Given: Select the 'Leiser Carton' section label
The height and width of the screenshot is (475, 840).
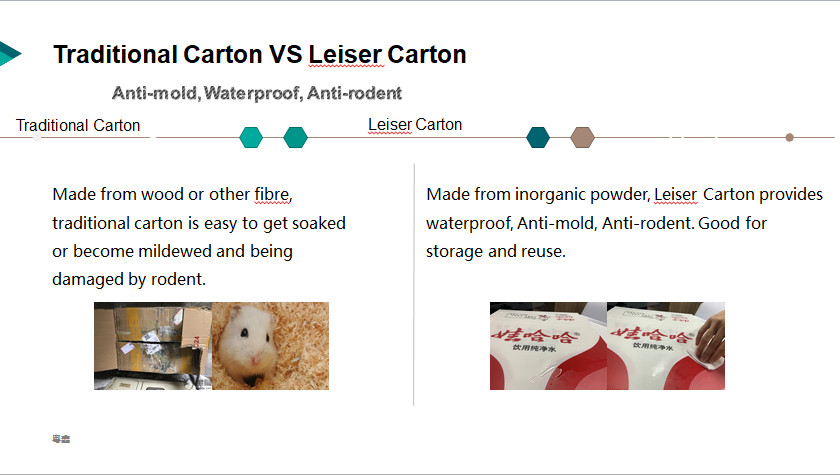Looking at the screenshot, I should [415, 125].
